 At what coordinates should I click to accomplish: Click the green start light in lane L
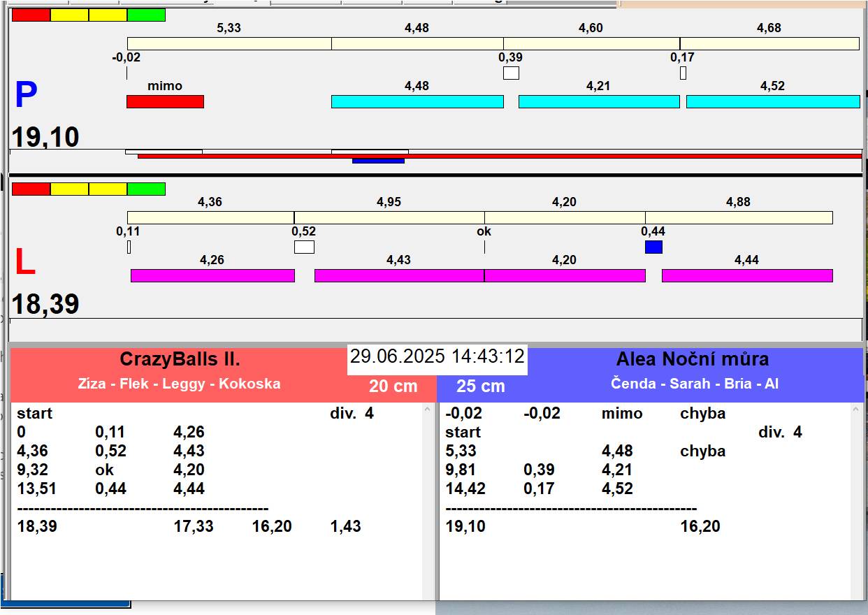click(x=146, y=189)
